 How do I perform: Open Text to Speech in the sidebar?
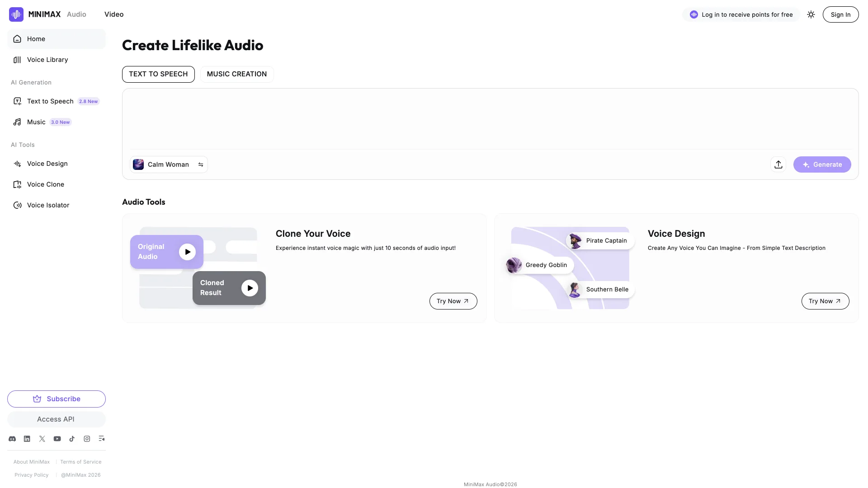(x=57, y=101)
